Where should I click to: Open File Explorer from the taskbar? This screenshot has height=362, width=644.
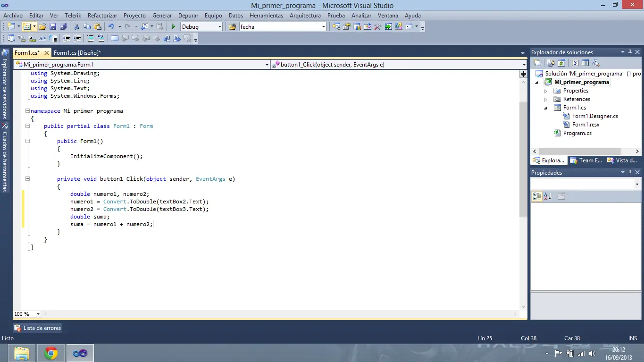pyautogui.click(x=22, y=353)
